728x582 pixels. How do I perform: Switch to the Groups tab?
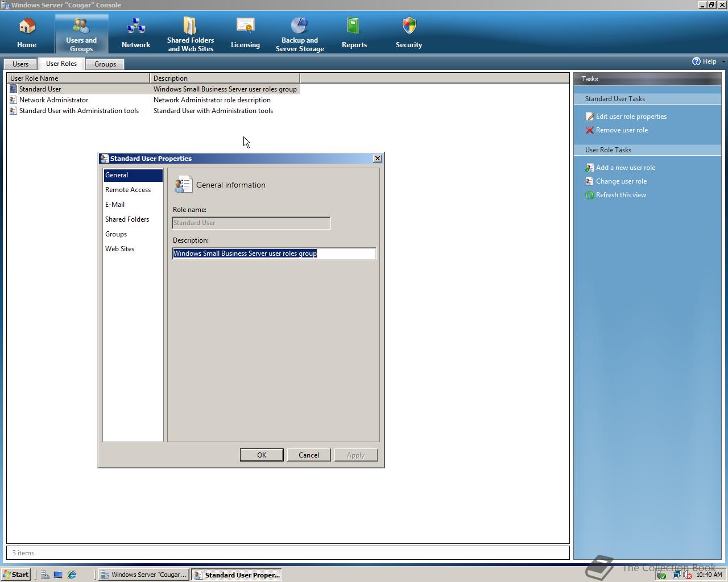click(x=105, y=64)
